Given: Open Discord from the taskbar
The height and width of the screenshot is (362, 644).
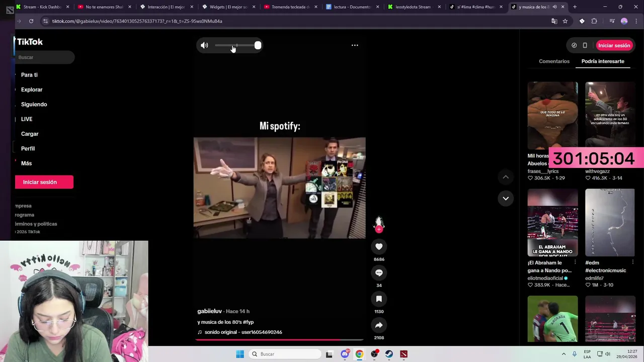Looking at the screenshot, I should (345, 354).
